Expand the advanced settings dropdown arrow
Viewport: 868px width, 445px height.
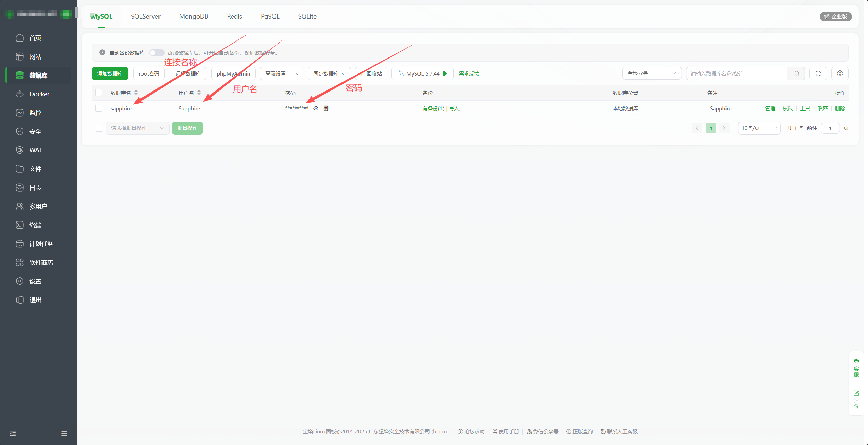[297, 73]
